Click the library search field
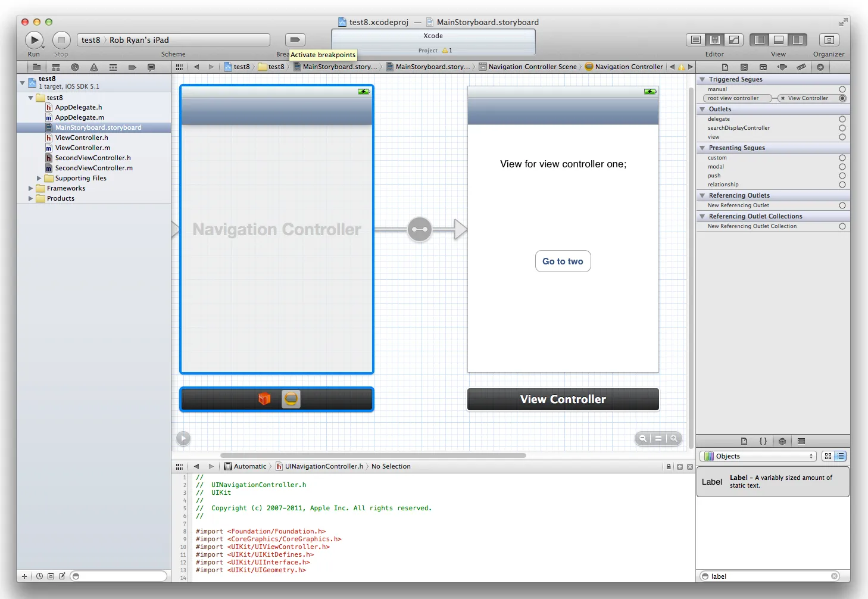 770,576
